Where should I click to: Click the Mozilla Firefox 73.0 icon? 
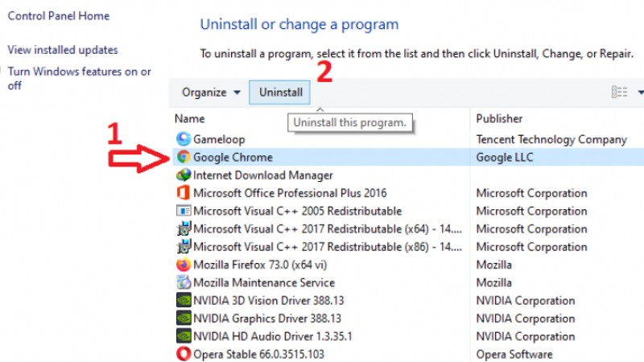point(184,265)
